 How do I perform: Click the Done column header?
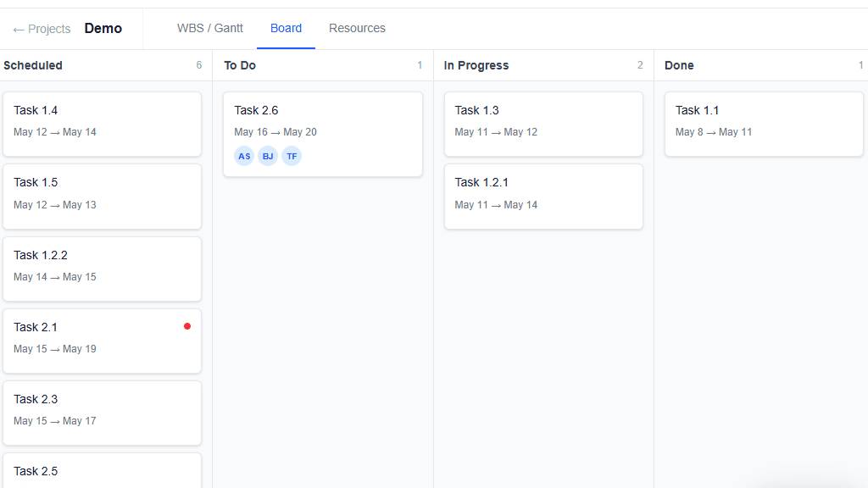point(679,65)
